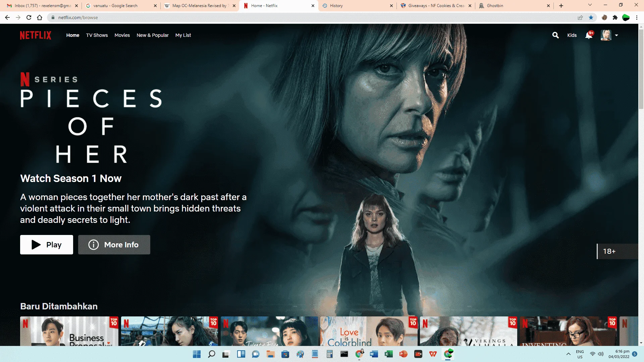Open the Windows Start menu
Viewport: 644px width, 362px height.
coord(197,354)
